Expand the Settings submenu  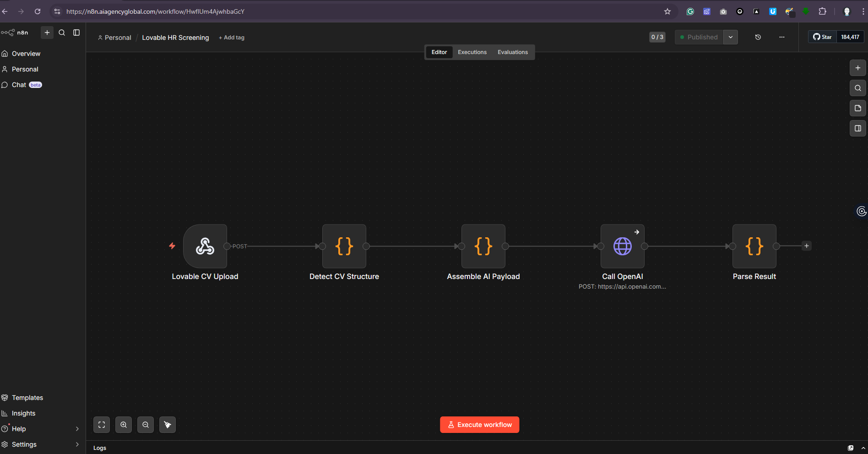(x=77, y=444)
